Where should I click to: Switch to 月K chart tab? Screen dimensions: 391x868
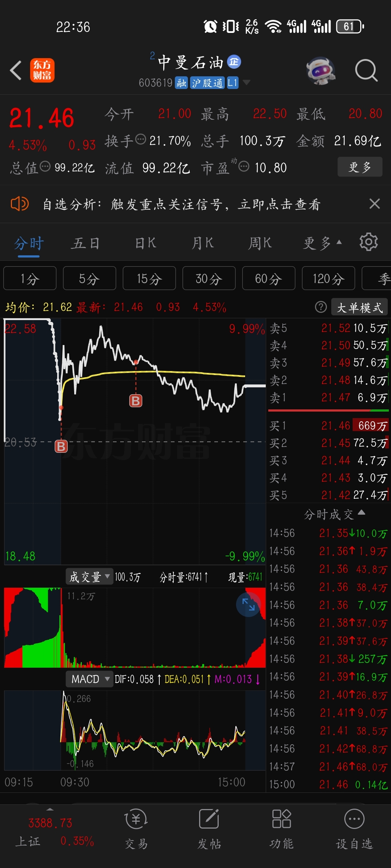203,243
